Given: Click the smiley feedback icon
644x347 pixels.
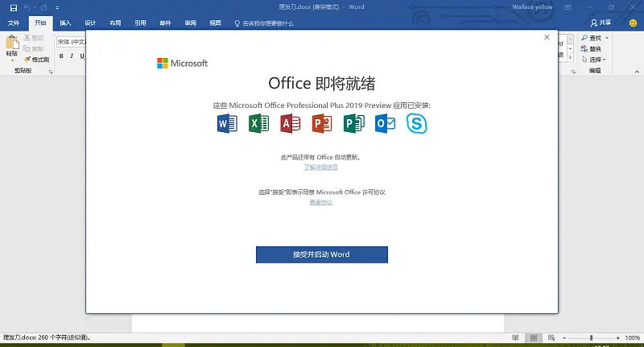Looking at the screenshot, I should pyautogui.click(x=633, y=23).
